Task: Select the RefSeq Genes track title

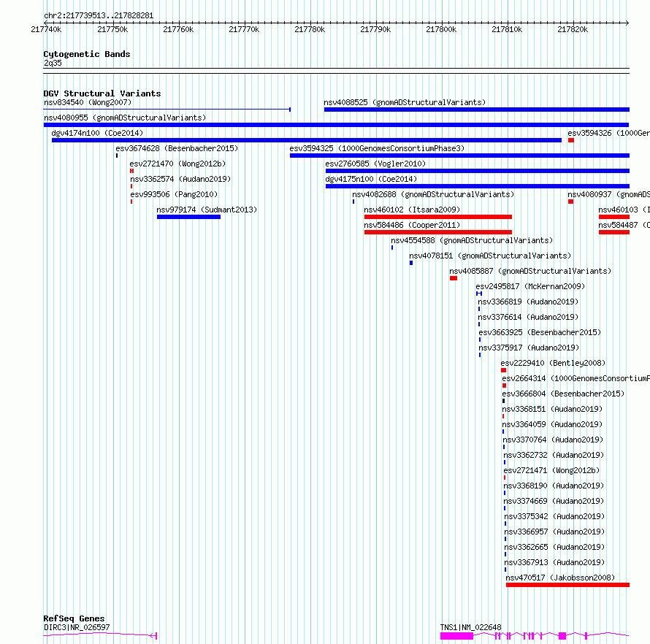Action: (x=74, y=618)
